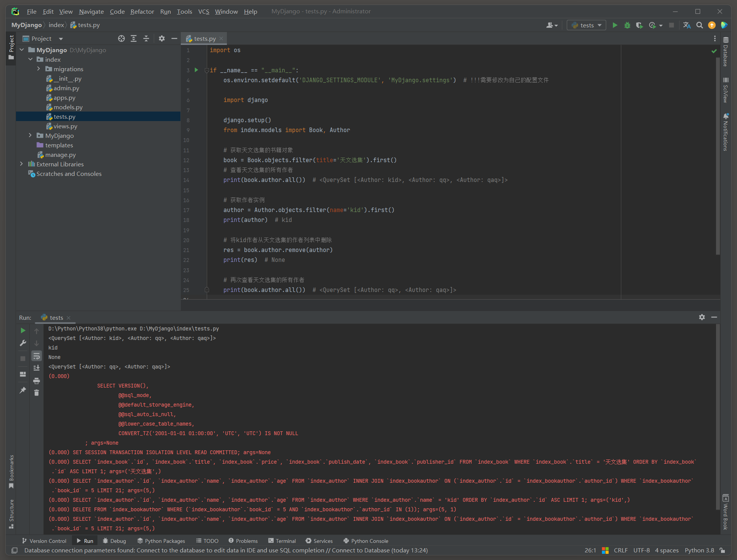Click the Rerun tests button in Run panel
The image size is (737, 560).
pos(23,330)
